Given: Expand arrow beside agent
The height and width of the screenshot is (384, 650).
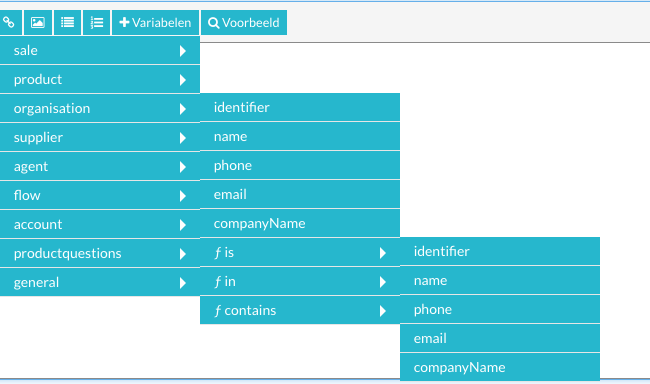Looking at the screenshot, I should 182,167.
